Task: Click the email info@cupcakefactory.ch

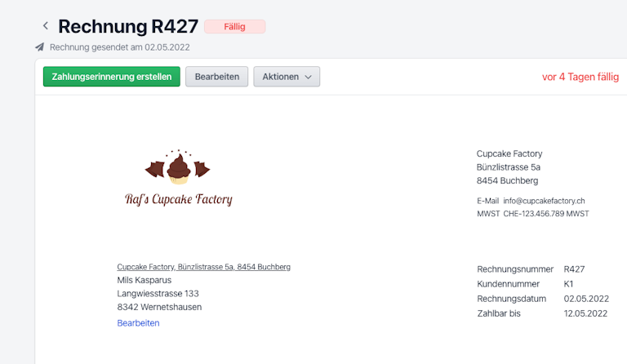Action: point(544,201)
